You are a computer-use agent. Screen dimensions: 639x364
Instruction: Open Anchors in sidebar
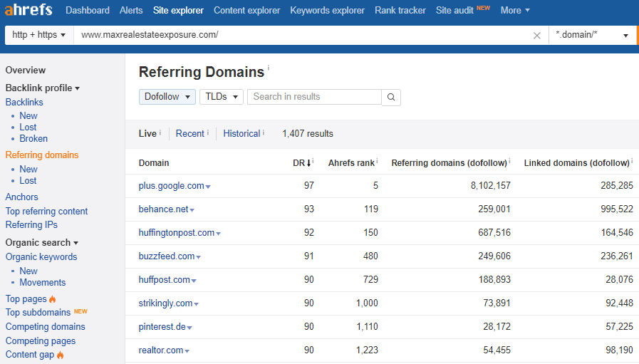coord(21,197)
